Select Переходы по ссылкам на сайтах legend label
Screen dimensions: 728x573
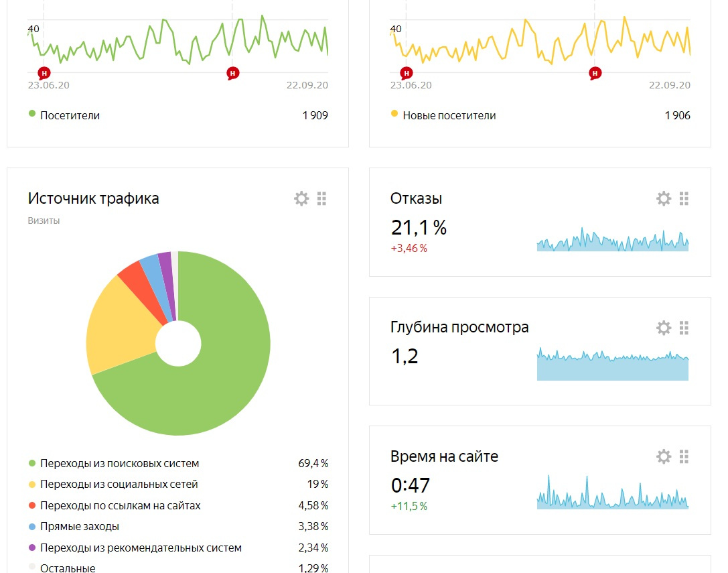point(121,505)
